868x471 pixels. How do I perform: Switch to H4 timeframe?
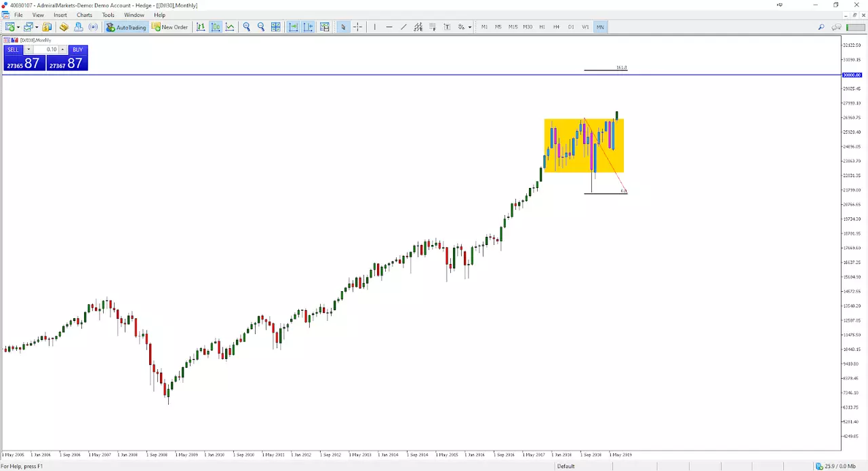pos(556,27)
